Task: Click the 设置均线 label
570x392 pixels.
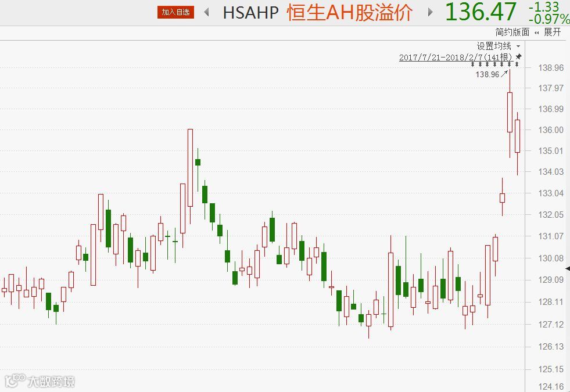Action: pos(494,46)
